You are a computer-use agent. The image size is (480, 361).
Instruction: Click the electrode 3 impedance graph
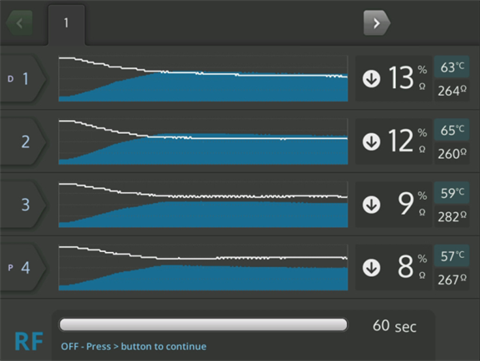(x=203, y=205)
